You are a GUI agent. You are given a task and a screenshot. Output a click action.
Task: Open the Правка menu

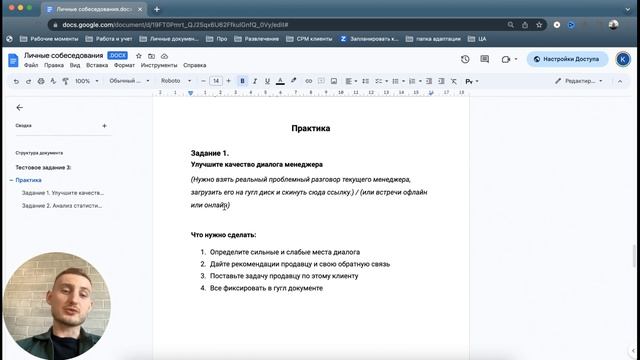pos(54,65)
